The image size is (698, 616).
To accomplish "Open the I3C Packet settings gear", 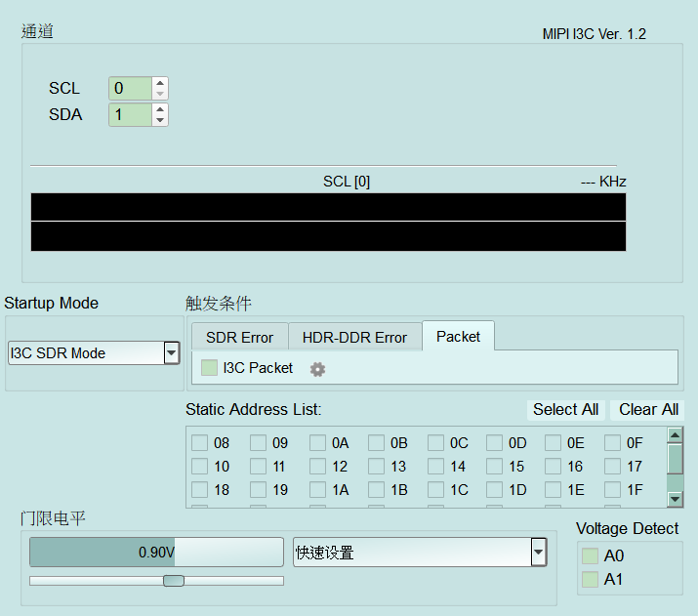I will pyautogui.click(x=317, y=369).
